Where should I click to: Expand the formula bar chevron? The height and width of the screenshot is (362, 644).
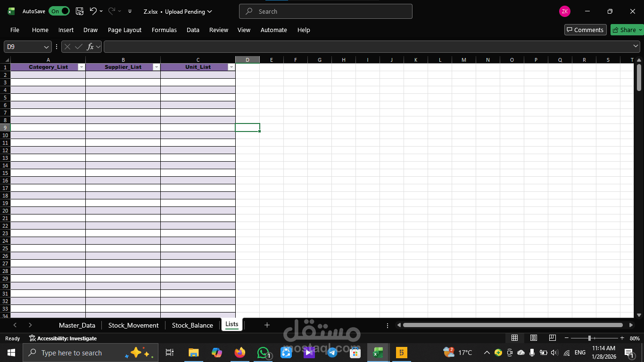(x=636, y=46)
